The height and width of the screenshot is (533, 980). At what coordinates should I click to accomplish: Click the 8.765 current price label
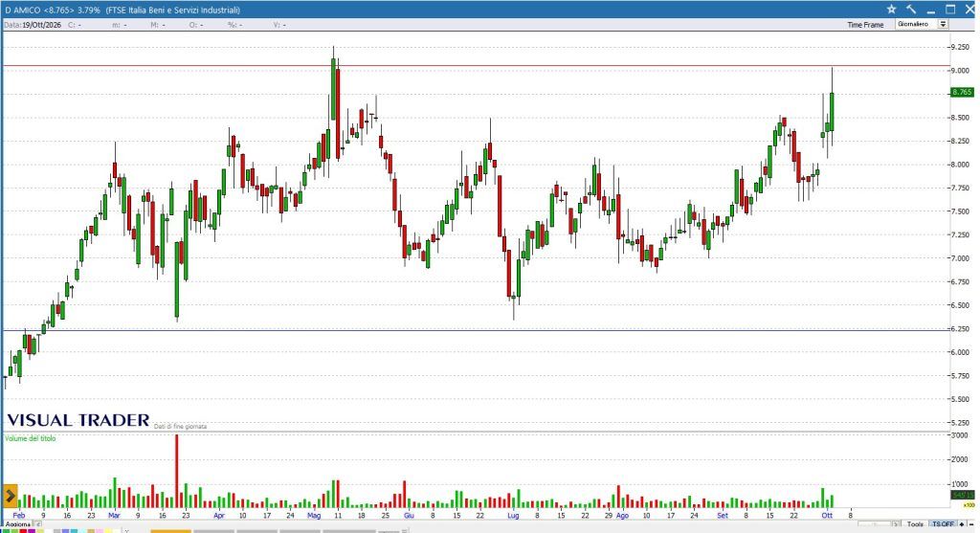click(961, 92)
